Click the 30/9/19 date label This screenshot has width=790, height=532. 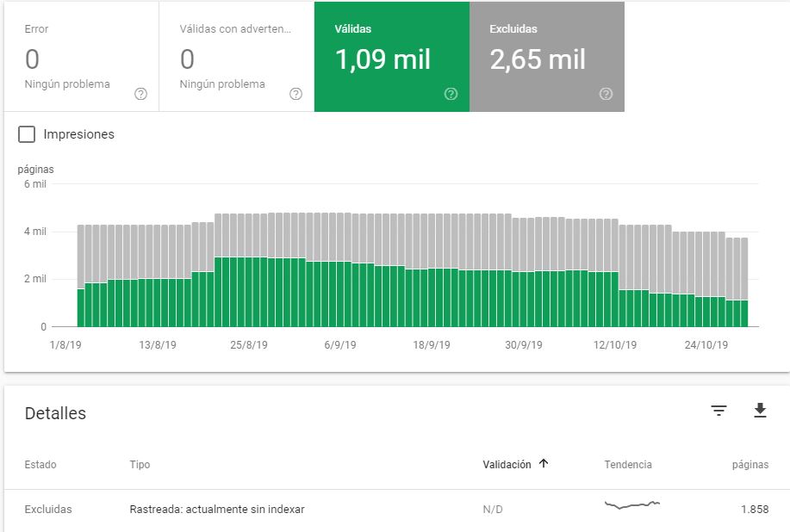[524, 345]
